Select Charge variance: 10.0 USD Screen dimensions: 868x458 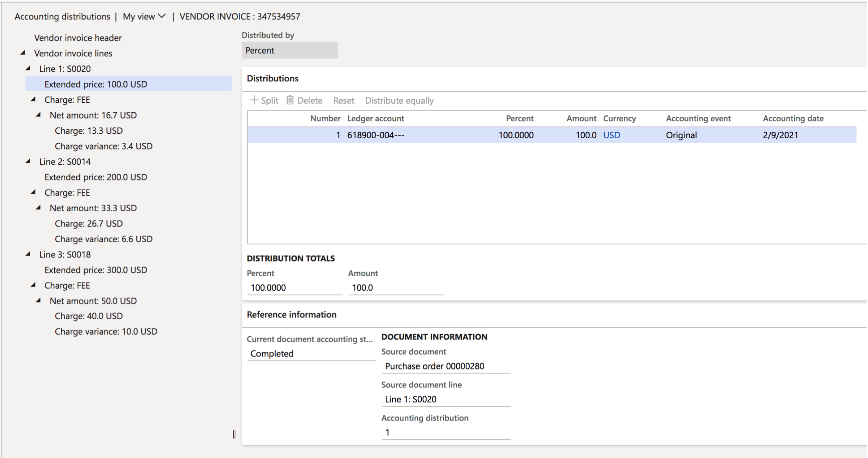pyautogui.click(x=106, y=331)
